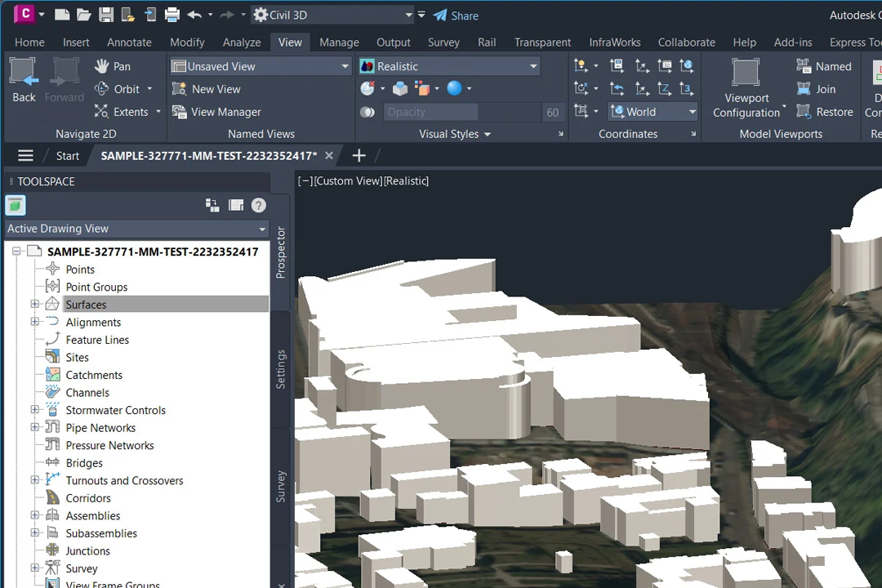Click the Plot icon in Quick Access toolbar

pos(171,14)
